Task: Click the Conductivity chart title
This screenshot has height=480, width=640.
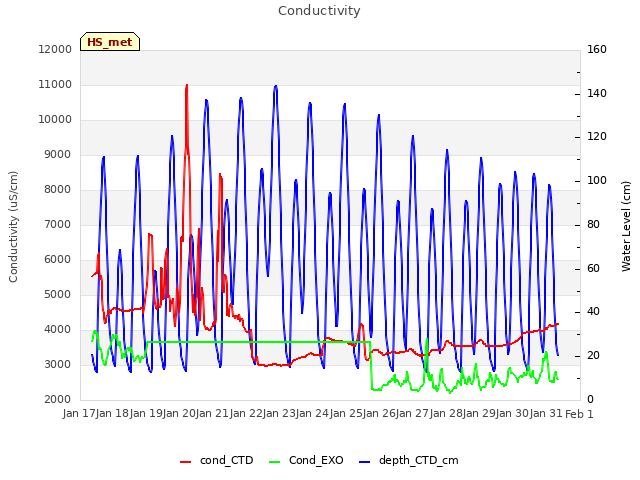Action: pos(319,10)
